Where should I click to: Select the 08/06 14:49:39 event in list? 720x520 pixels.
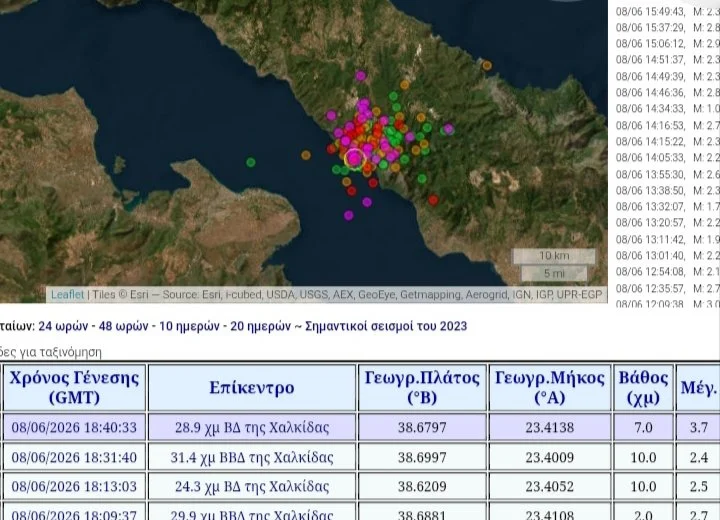(x=668, y=76)
